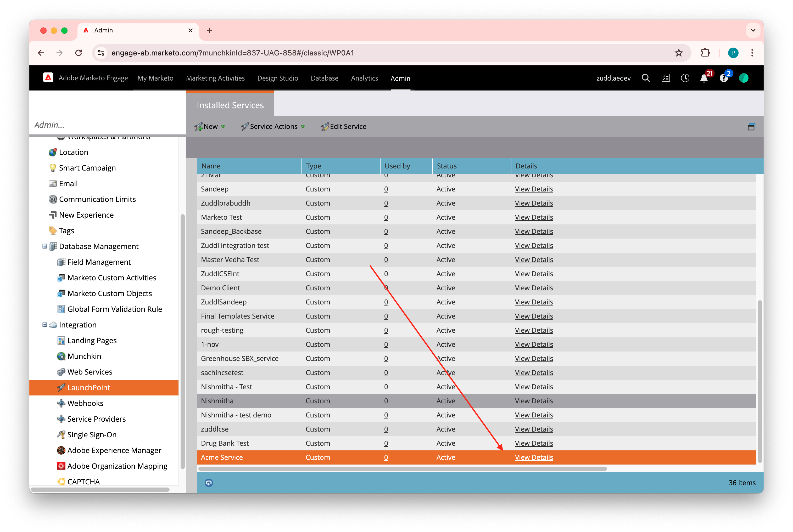Click the refresh icon in grid footer
This screenshot has width=793, height=532.
209,483
